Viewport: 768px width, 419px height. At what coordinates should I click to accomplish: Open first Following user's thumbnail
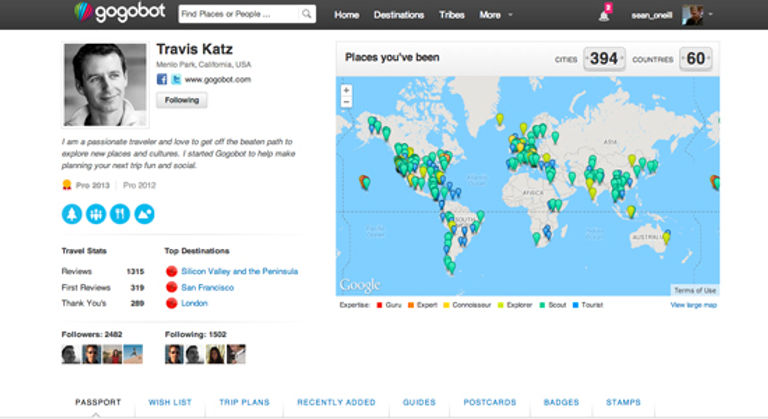pyautogui.click(x=174, y=354)
